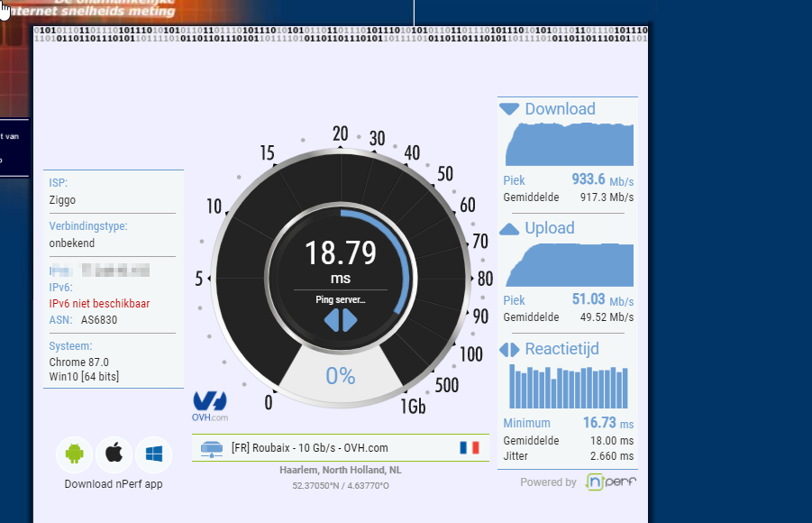Click the blue ping arrows in gauge
Viewport: 812px width, 523px height.
coord(341,320)
